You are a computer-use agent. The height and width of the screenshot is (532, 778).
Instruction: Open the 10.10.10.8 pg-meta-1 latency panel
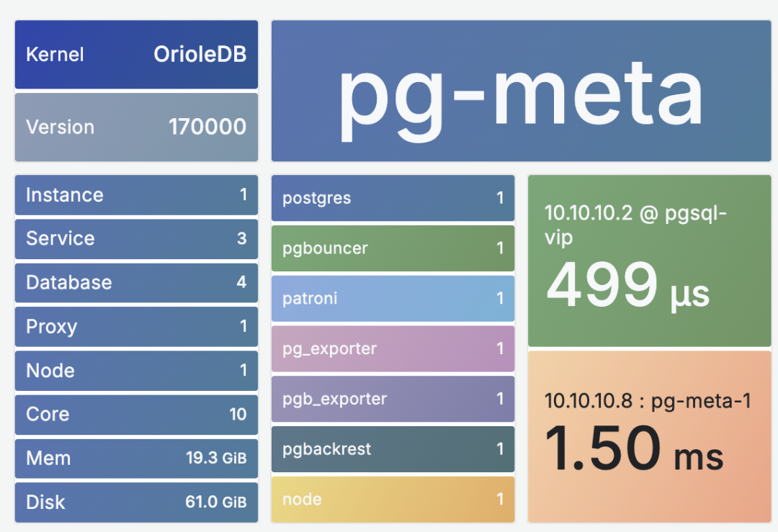tap(650, 436)
